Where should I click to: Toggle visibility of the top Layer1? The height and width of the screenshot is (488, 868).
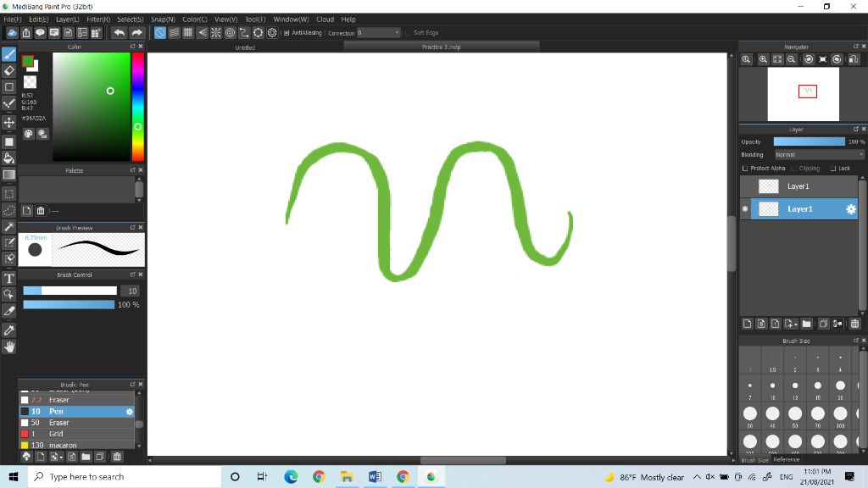pyautogui.click(x=745, y=186)
